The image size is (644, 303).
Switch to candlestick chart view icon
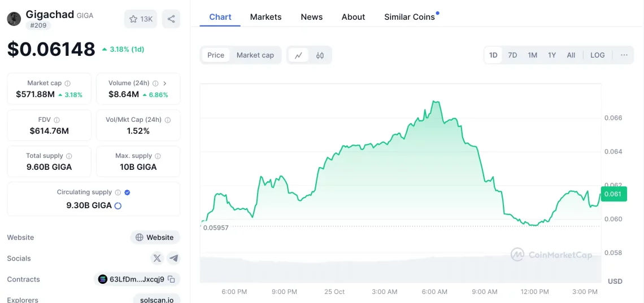point(320,55)
